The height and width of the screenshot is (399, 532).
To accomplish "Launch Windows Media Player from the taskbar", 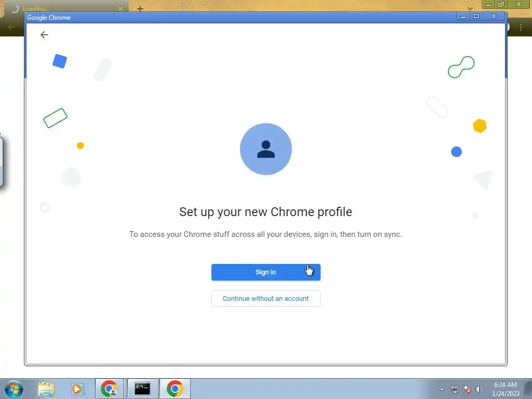I will [x=77, y=389].
